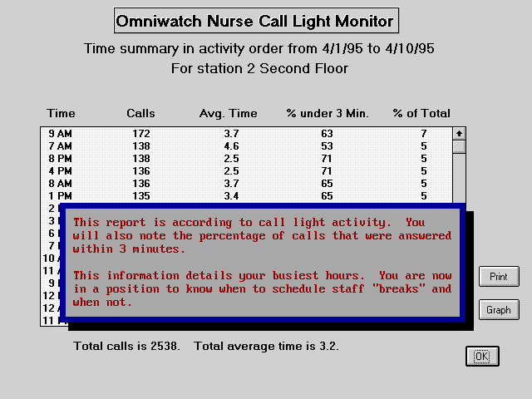
Task: Click the % under 3 Min. header
Action: point(327,113)
